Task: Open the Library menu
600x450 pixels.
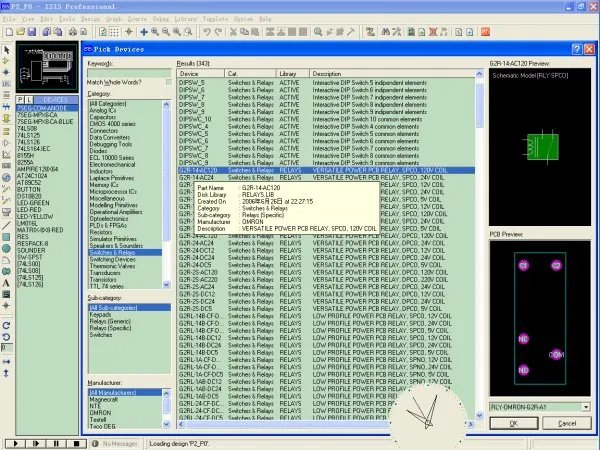Action: pyautogui.click(x=184, y=17)
